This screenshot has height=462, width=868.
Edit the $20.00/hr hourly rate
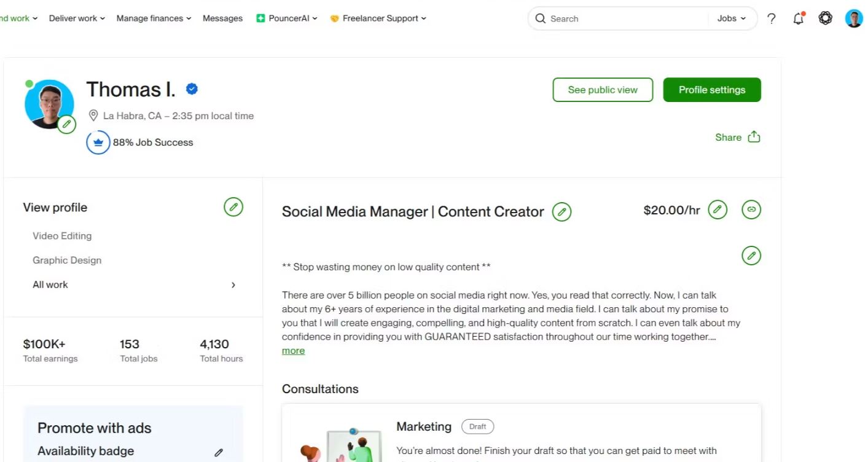[x=717, y=209]
